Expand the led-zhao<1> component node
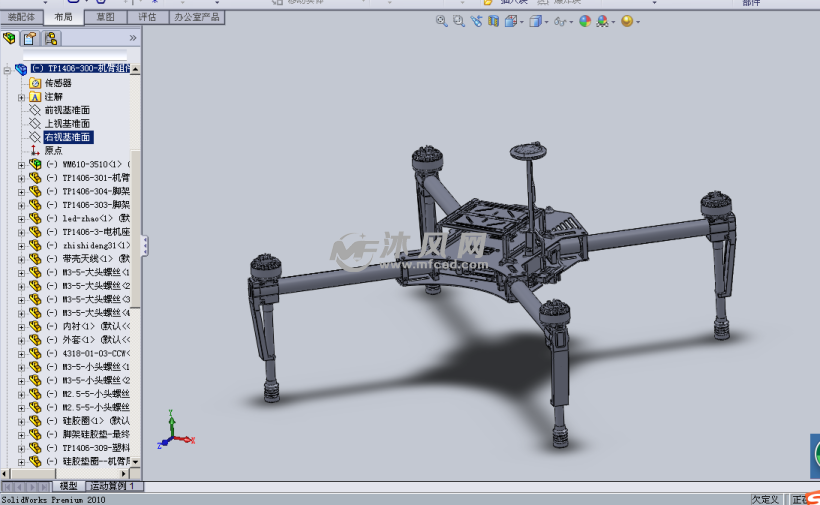The image size is (820, 505). coord(21,218)
